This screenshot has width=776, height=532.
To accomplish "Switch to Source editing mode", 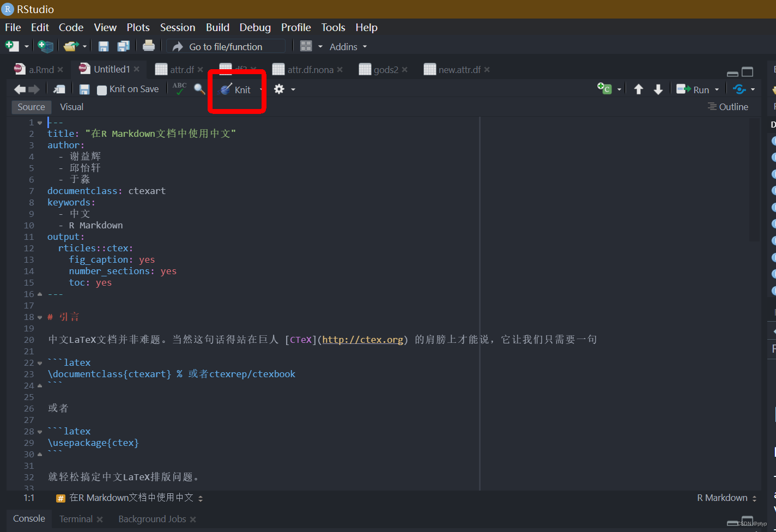I will pos(31,107).
